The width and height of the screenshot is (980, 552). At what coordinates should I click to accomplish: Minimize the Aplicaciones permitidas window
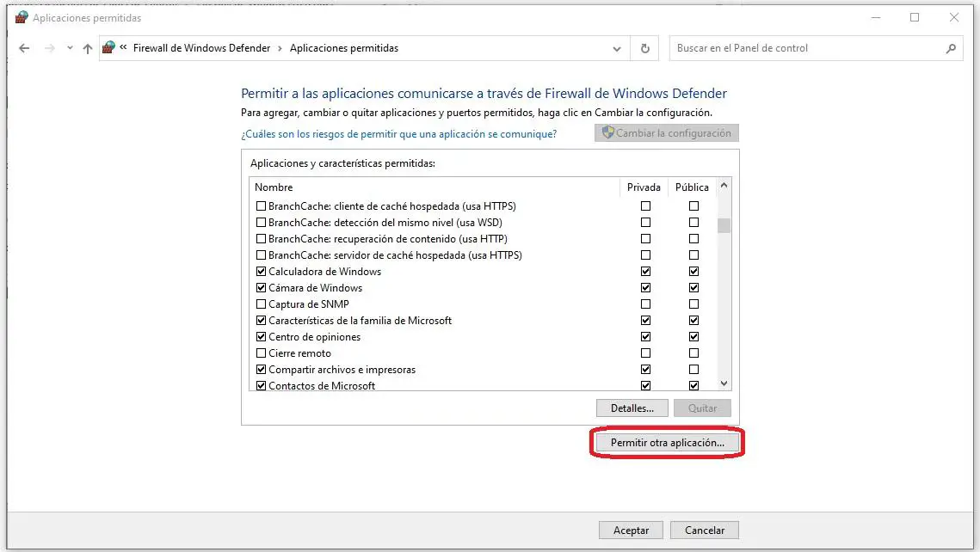876,17
